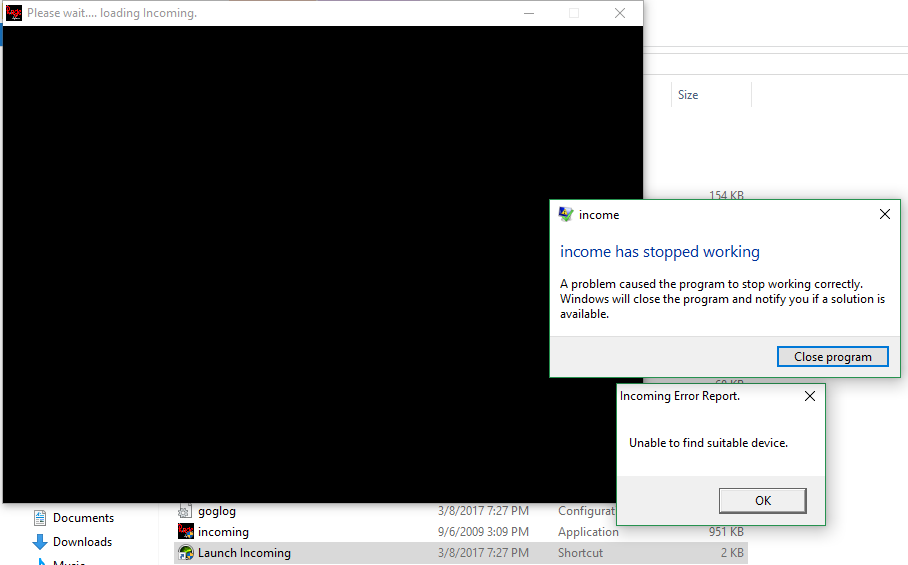908x565 pixels.
Task: Select the incoming file name
Action: tap(223, 532)
